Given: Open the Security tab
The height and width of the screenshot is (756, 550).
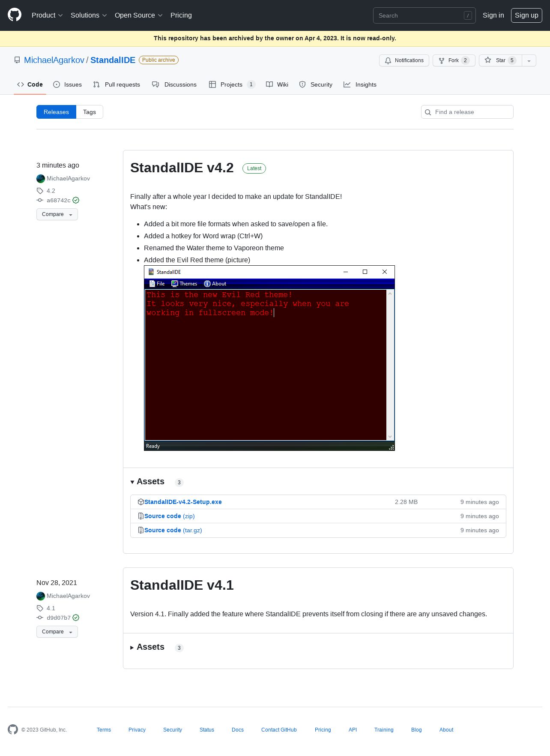Looking at the screenshot, I should (316, 84).
